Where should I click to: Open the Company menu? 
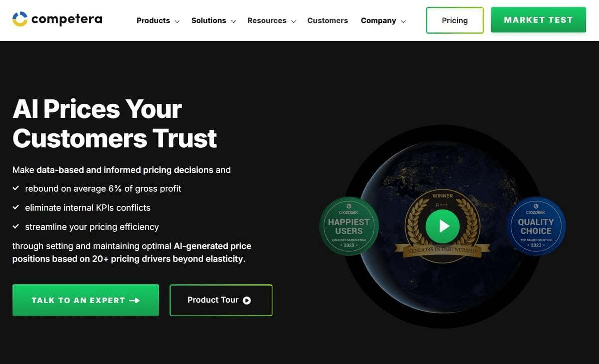coord(383,21)
